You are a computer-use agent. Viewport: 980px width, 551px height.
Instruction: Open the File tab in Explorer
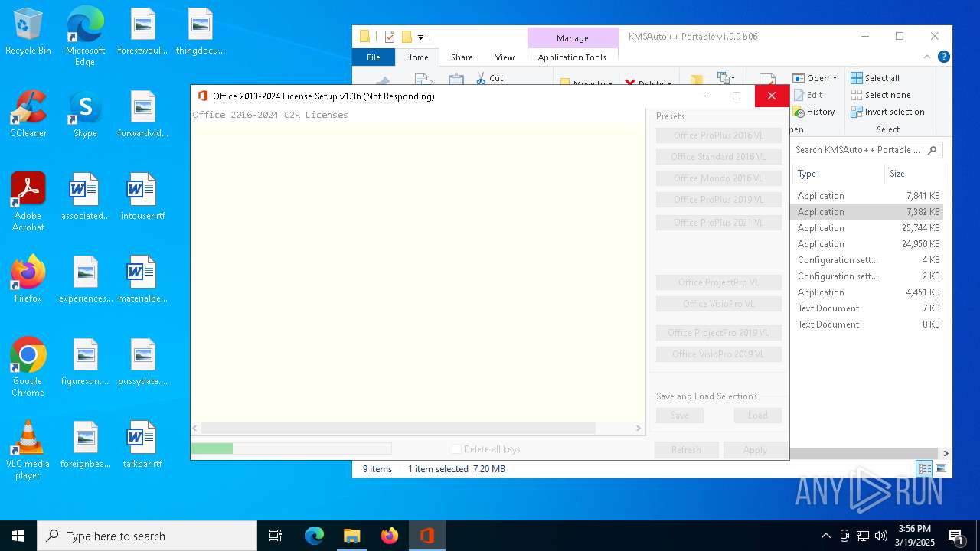tap(374, 57)
